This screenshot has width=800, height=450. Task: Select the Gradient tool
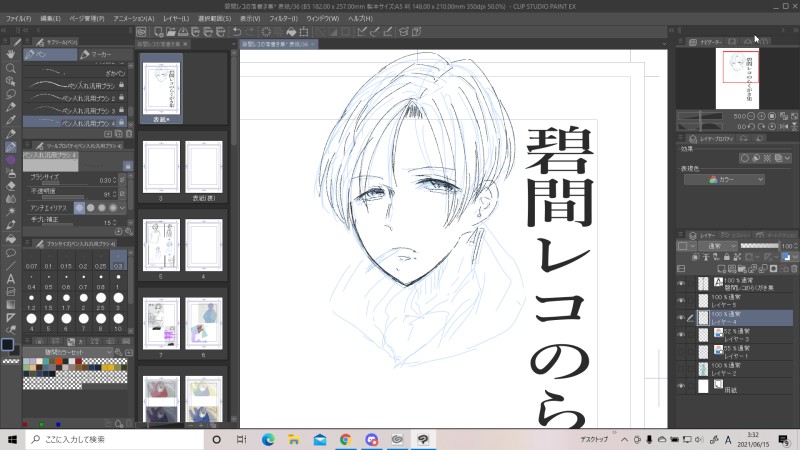pos(10,305)
